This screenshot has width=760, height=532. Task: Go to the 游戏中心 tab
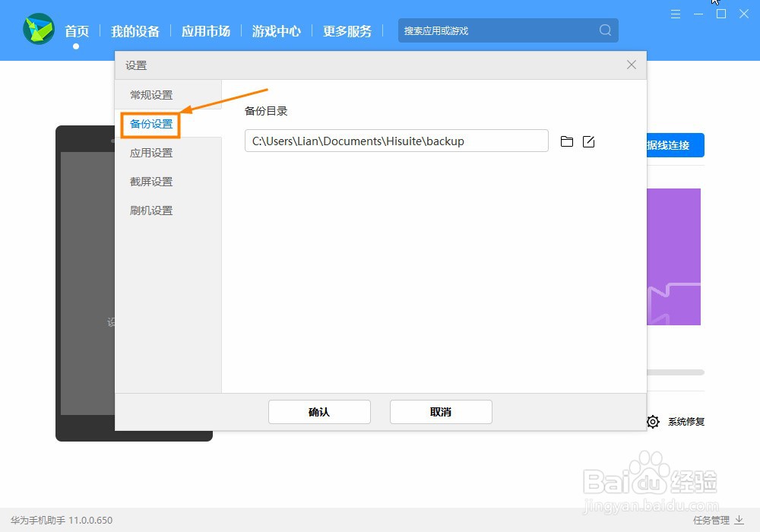tap(277, 31)
